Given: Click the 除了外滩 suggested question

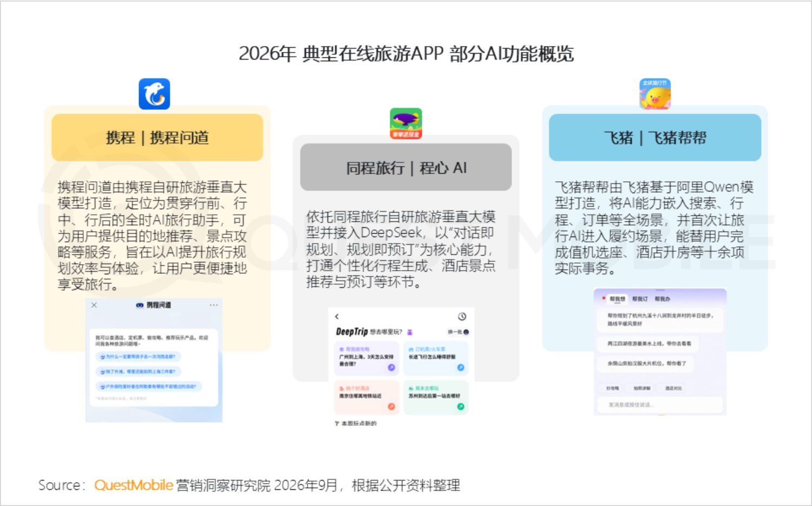Looking at the screenshot, I should point(139,372).
